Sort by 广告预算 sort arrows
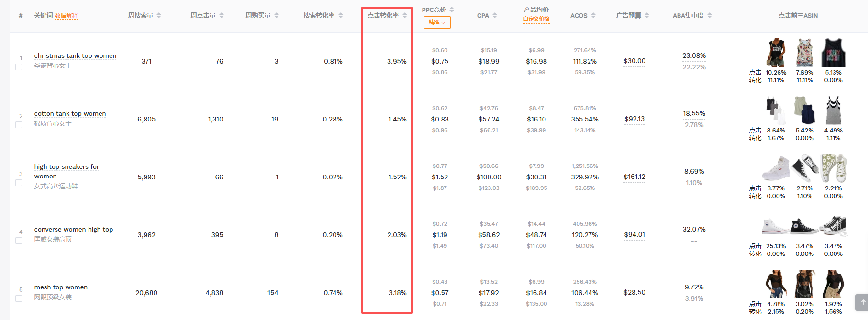 click(x=647, y=16)
